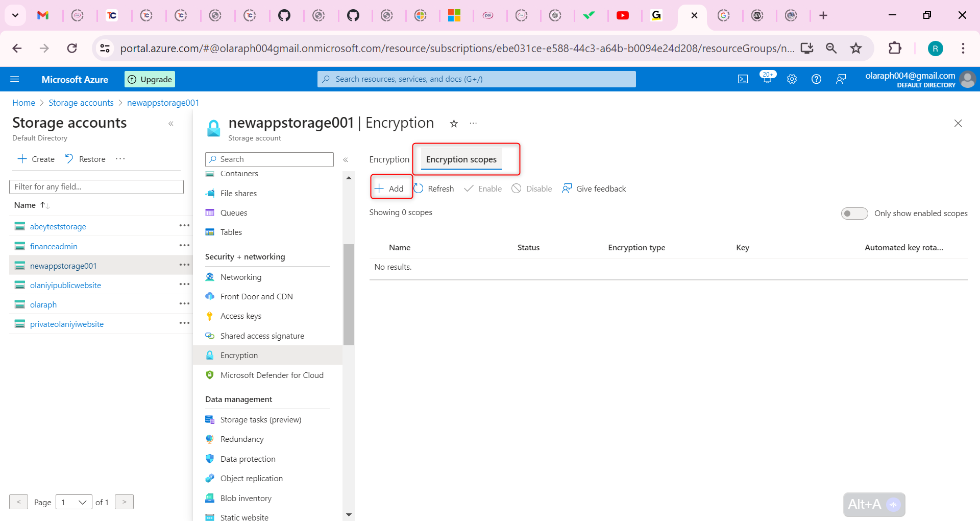Switch to the Encryption tab
980x521 pixels.
coord(389,159)
